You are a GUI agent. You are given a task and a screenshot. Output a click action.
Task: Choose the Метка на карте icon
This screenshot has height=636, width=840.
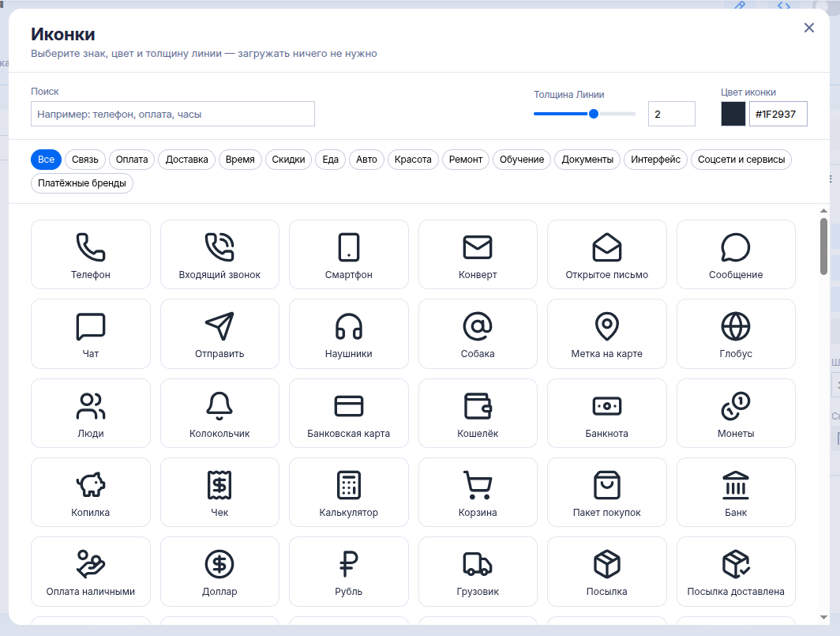point(607,333)
